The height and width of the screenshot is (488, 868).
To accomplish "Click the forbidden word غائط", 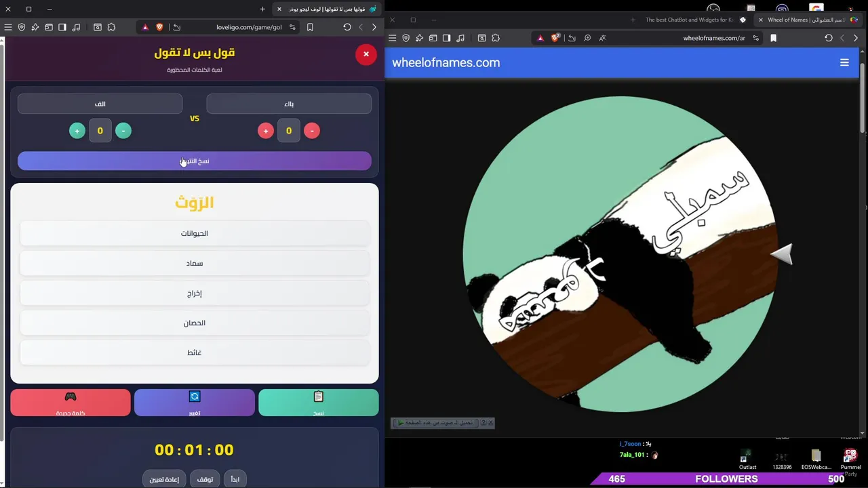I will coord(195,352).
